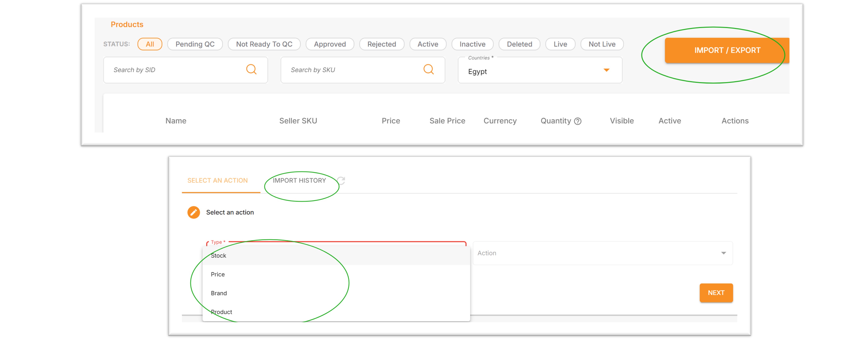
Task: Select the All status filter
Action: [x=150, y=44]
